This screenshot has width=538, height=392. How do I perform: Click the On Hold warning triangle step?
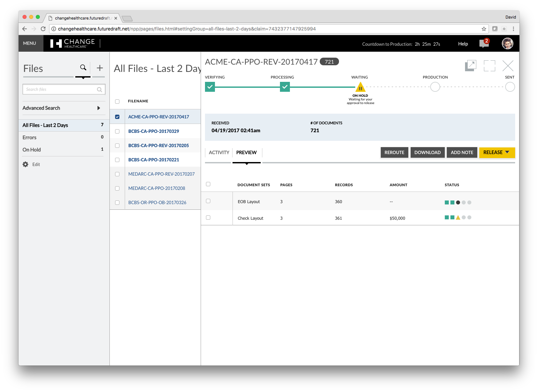pos(360,87)
